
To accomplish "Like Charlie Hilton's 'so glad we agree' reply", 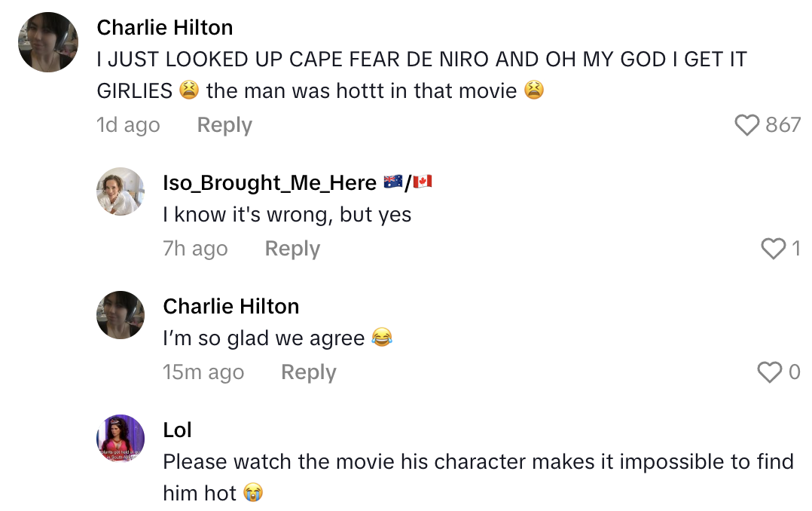I will click(771, 372).
